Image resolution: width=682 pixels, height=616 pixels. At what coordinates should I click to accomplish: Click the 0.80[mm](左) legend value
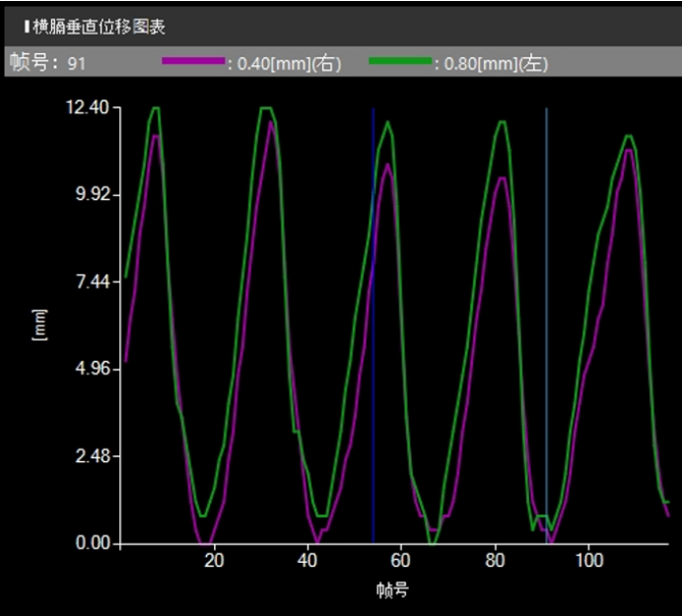coord(496,64)
